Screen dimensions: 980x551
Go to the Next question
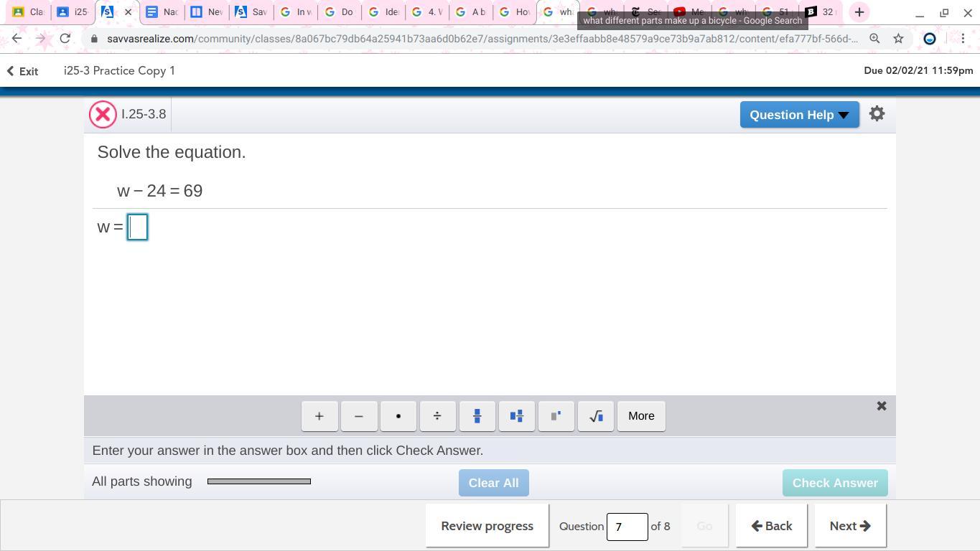pyautogui.click(x=849, y=526)
